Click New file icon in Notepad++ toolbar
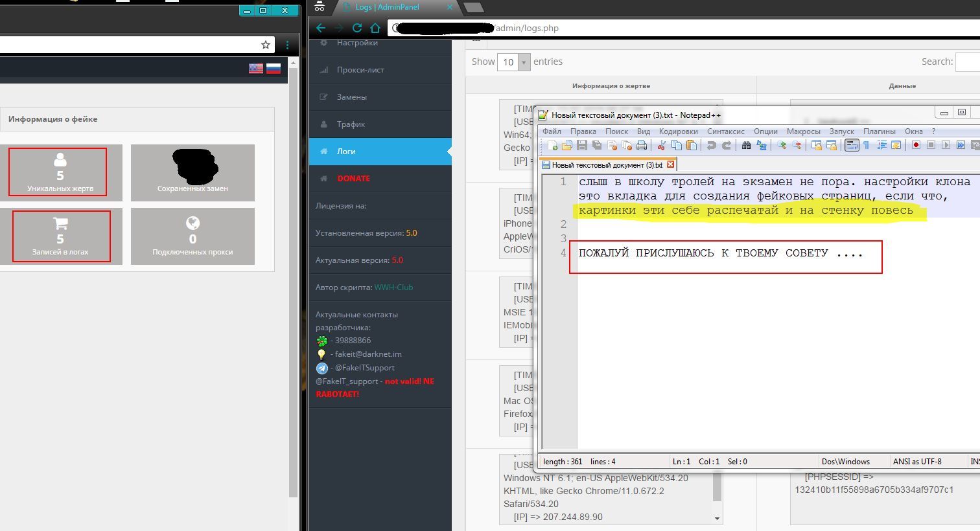 (x=553, y=145)
